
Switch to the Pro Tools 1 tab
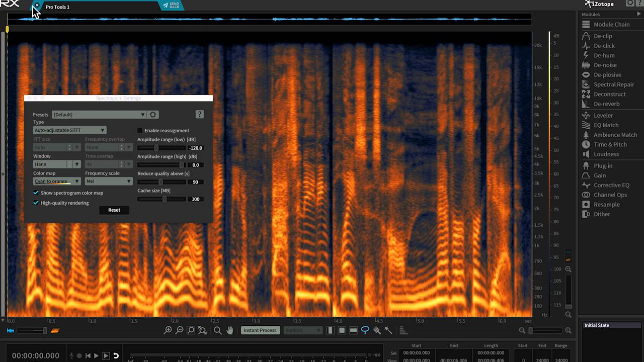coord(57,7)
